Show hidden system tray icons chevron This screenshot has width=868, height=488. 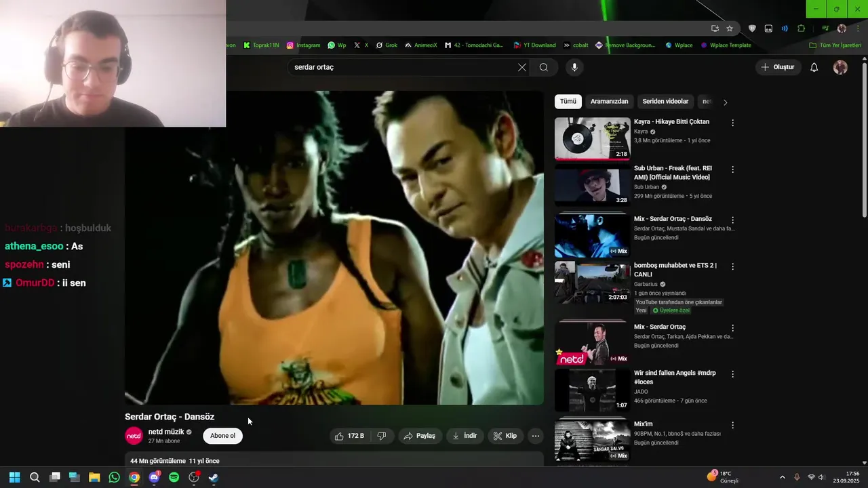782,477
